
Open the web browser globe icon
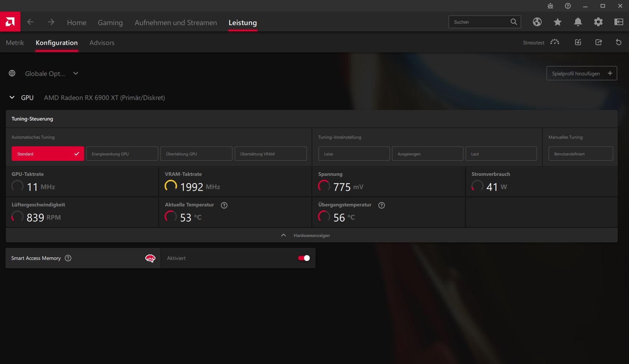click(537, 22)
